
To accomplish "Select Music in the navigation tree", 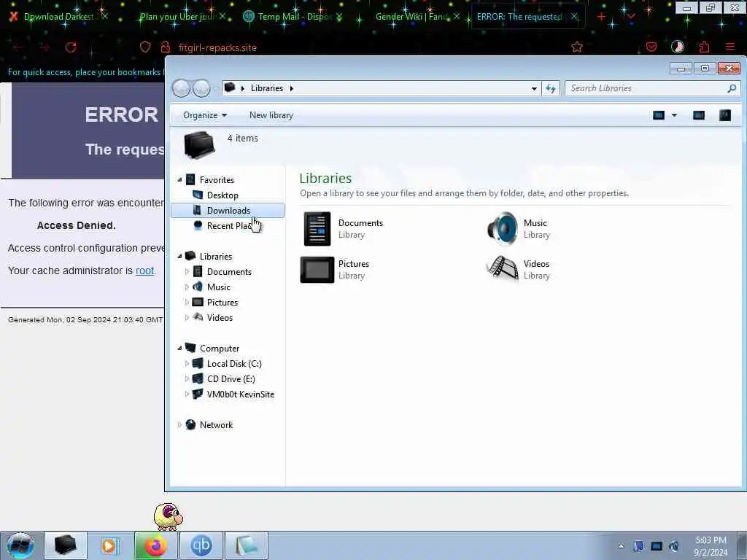I will click(x=218, y=287).
